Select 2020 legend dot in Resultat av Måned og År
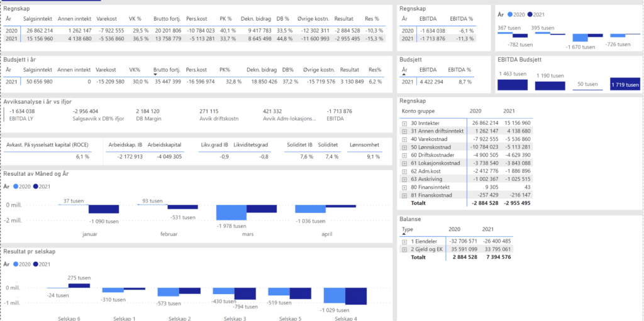Viewport: 644px width, 321px height. [x=16, y=187]
